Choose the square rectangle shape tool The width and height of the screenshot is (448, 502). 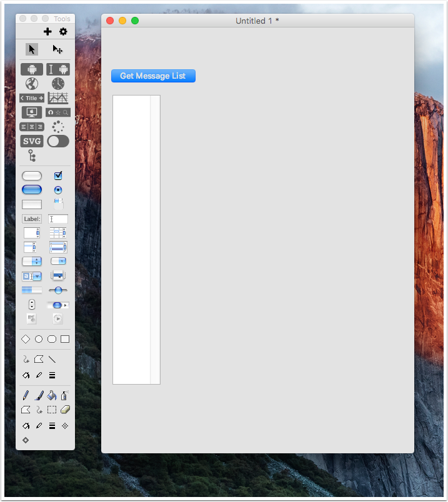[65, 339]
